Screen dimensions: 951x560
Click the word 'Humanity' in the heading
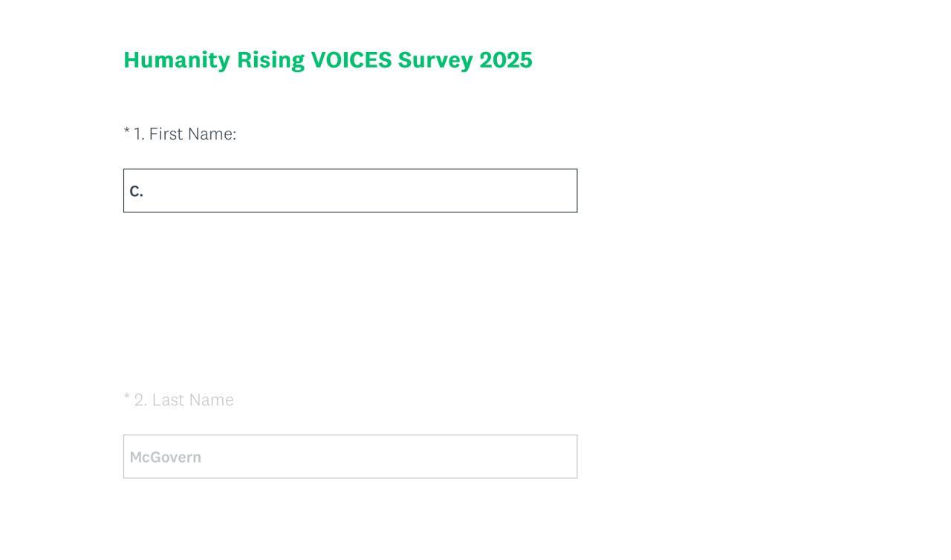[177, 60]
